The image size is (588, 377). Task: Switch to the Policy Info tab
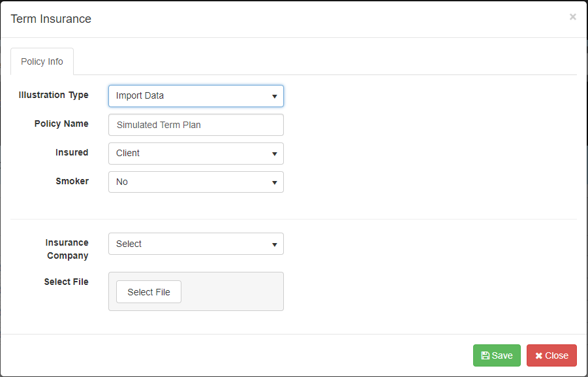(x=42, y=61)
